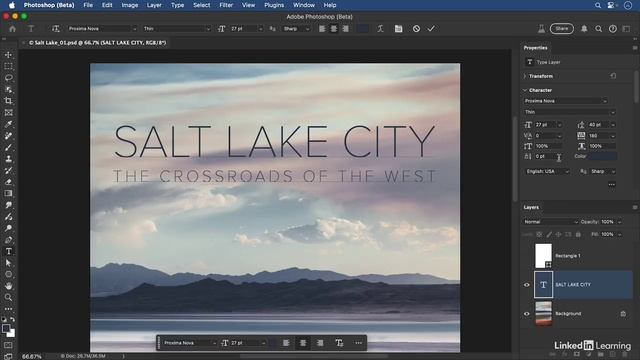Screen dimensions: 640x360
Task: Toggle Character and Paragraph panels icon
Action: 398,29
